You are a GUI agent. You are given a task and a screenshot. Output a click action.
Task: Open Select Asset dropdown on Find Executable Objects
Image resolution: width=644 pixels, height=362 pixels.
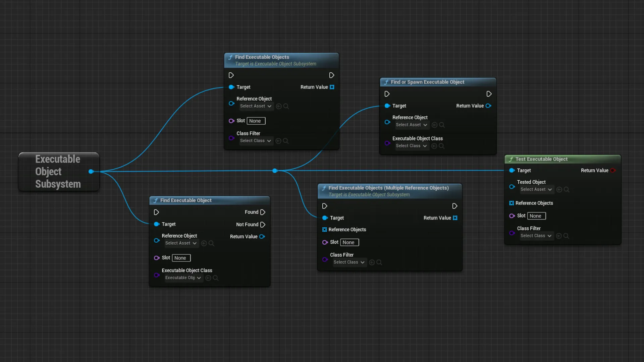(256, 106)
